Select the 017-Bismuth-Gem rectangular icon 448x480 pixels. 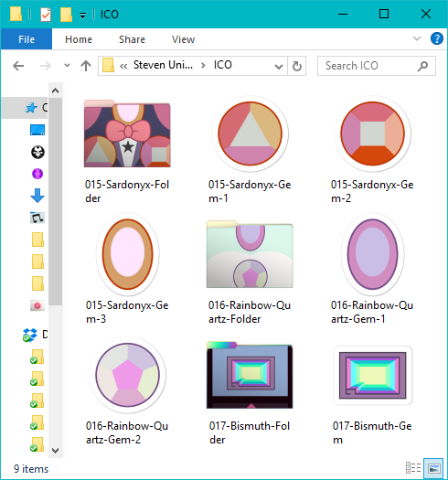(372, 375)
